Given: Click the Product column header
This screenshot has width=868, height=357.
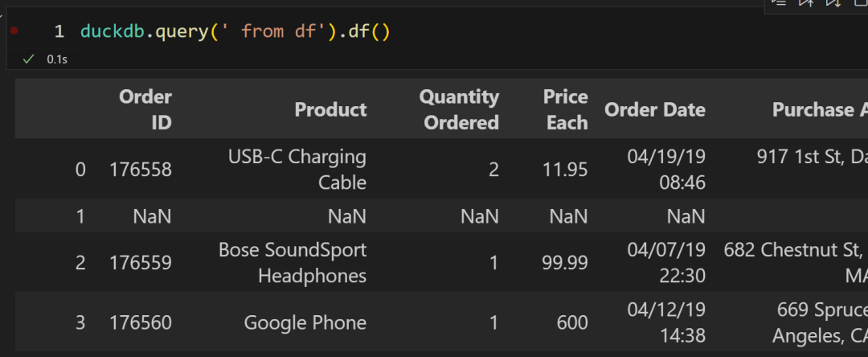Looking at the screenshot, I should 330,109.
